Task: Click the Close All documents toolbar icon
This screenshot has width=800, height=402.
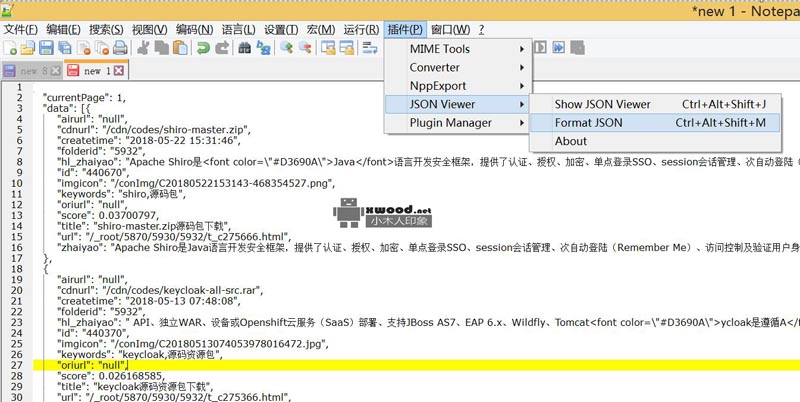Action: click(102, 48)
